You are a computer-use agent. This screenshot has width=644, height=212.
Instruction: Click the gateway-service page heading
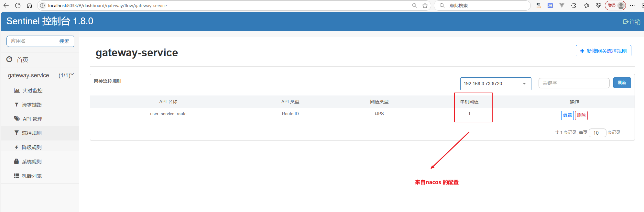point(137,53)
